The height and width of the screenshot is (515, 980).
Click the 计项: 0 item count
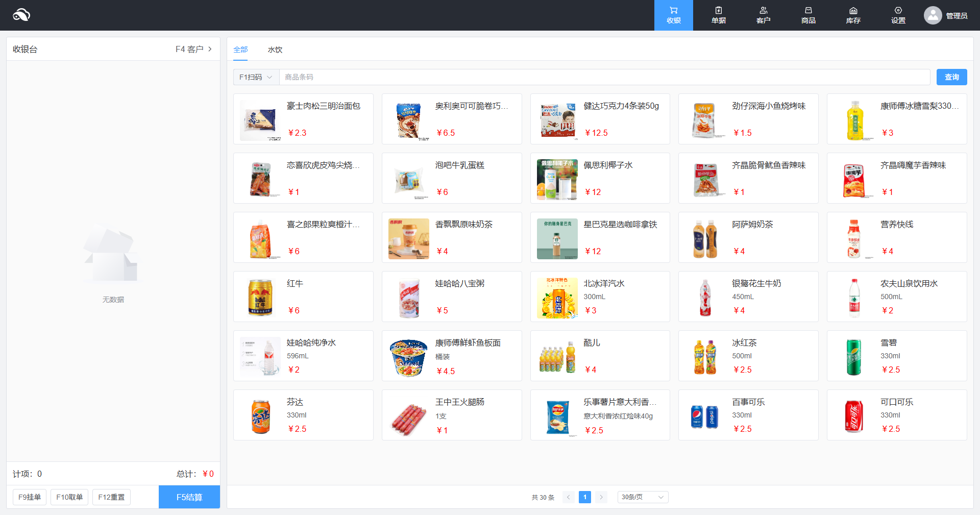coord(27,474)
